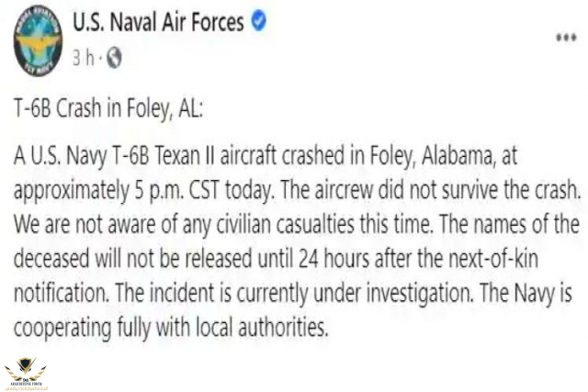This screenshot has width=588, height=392.
Task: Click the globe public privacy icon
Action: click(114, 58)
